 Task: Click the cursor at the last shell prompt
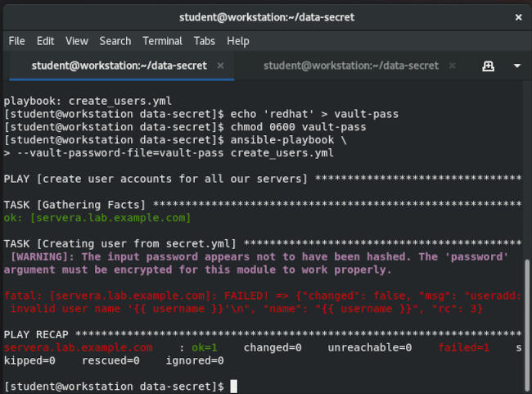click(233, 386)
